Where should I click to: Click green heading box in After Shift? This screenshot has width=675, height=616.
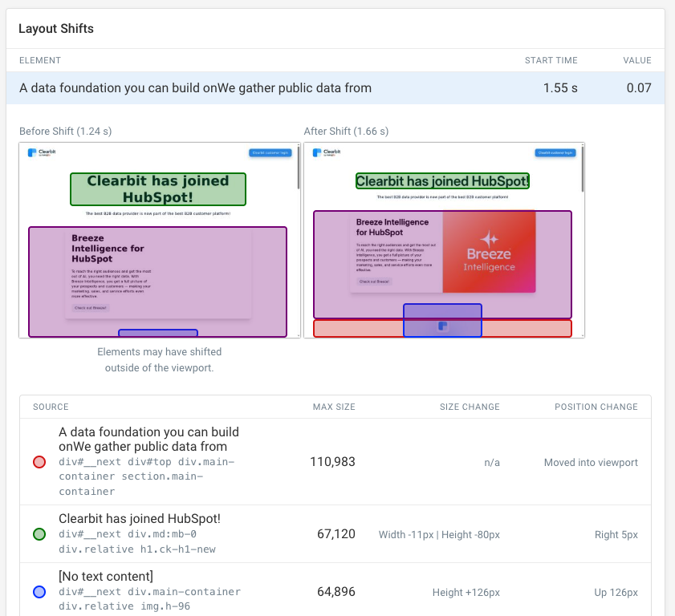point(442,181)
